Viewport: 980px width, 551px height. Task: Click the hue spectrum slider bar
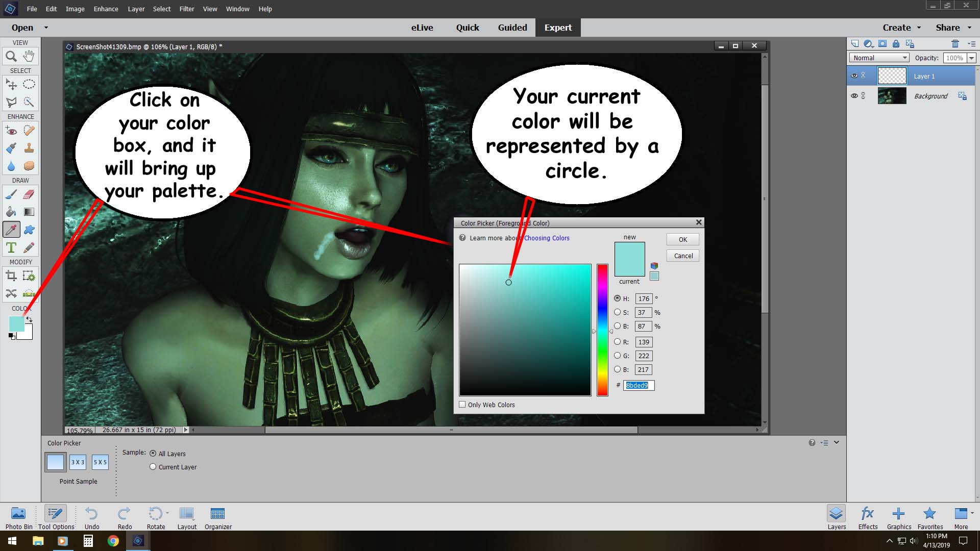click(x=602, y=330)
